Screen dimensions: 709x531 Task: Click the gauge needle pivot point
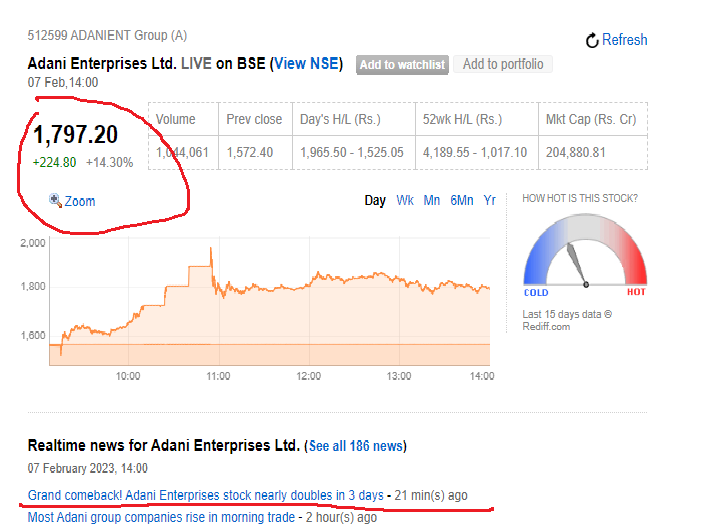586,284
